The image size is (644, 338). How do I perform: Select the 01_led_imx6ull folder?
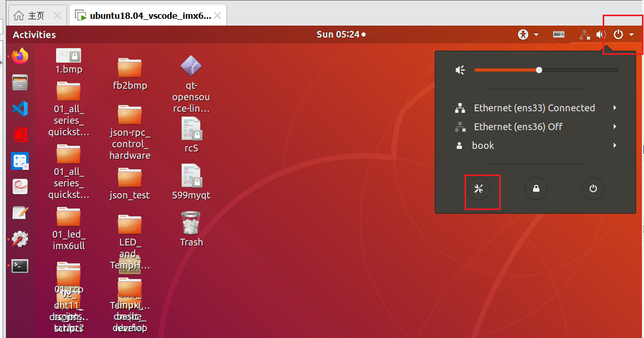click(x=69, y=229)
